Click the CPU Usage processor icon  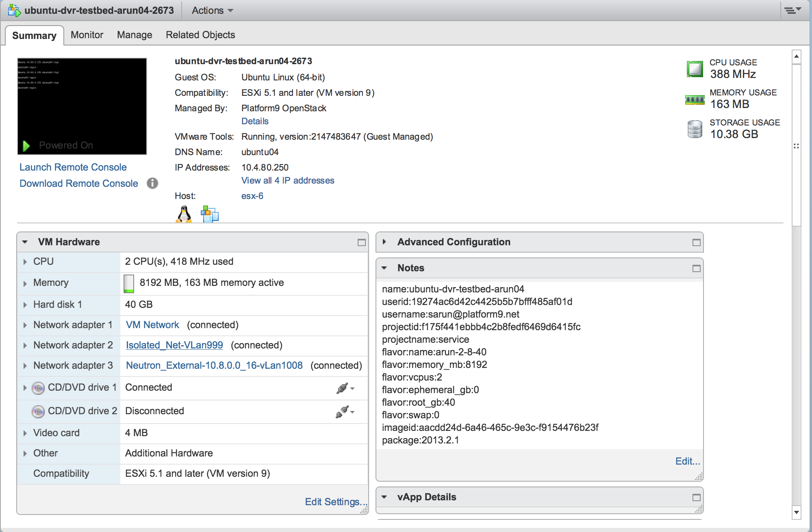click(695, 68)
